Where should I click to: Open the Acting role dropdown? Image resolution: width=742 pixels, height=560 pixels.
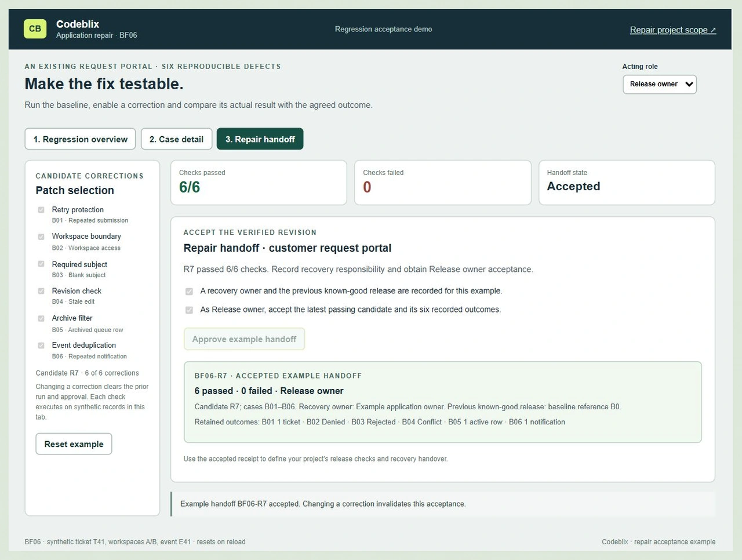coord(660,84)
